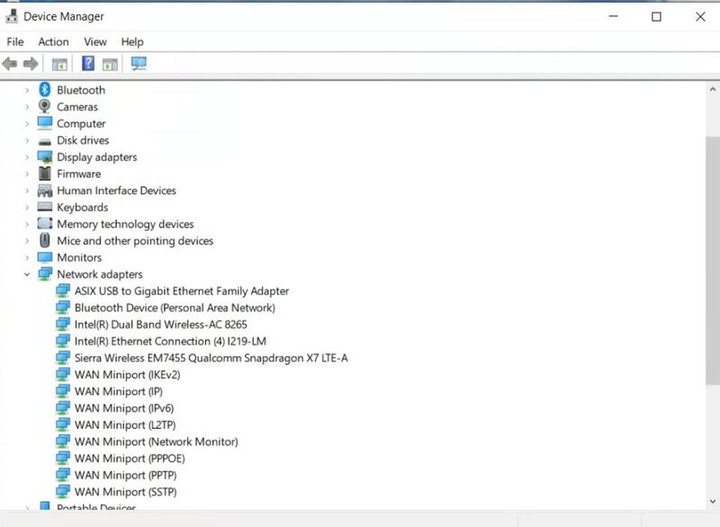The width and height of the screenshot is (720, 527).
Task: Click the Back arrow toolbar icon
Action: point(10,64)
